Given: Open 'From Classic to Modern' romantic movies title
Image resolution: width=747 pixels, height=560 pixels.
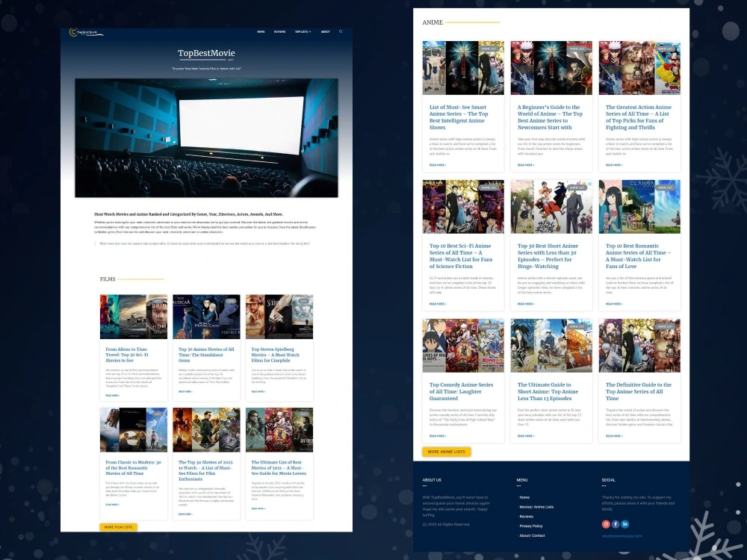Looking at the screenshot, I should [x=134, y=467].
